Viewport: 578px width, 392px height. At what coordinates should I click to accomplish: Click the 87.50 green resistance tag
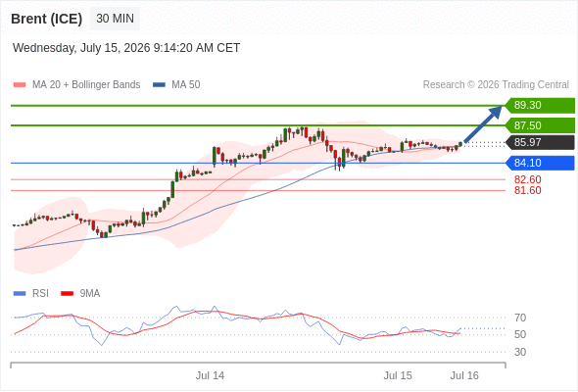(540, 125)
